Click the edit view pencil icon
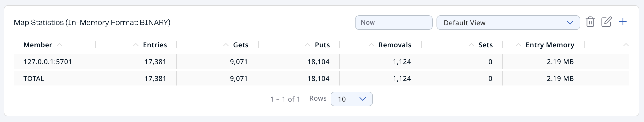The height and width of the screenshot is (122, 644). point(606,22)
